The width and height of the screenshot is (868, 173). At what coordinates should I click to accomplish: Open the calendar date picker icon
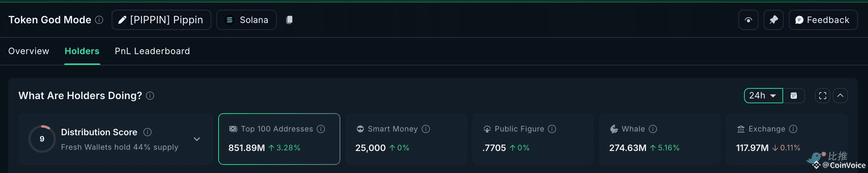pyautogui.click(x=793, y=95)
